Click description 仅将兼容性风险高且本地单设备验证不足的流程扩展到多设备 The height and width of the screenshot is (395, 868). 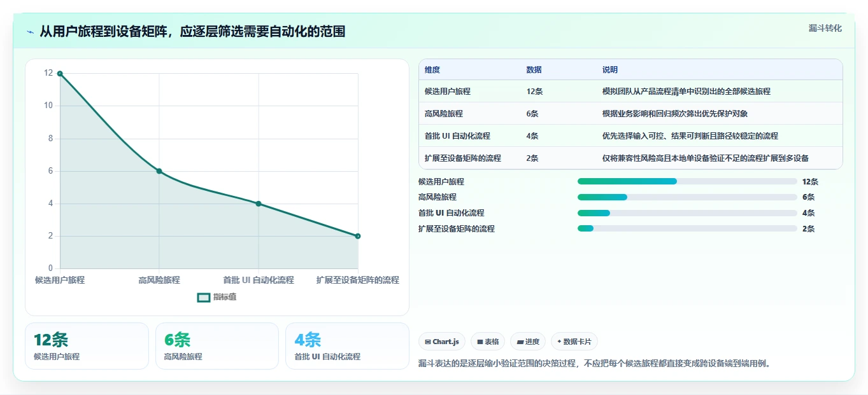(x=706, y=158)
